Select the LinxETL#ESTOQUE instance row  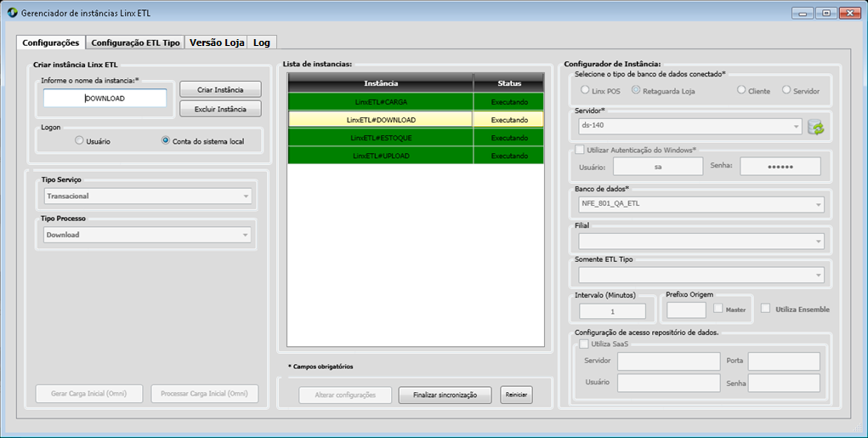tap(416, 138)
